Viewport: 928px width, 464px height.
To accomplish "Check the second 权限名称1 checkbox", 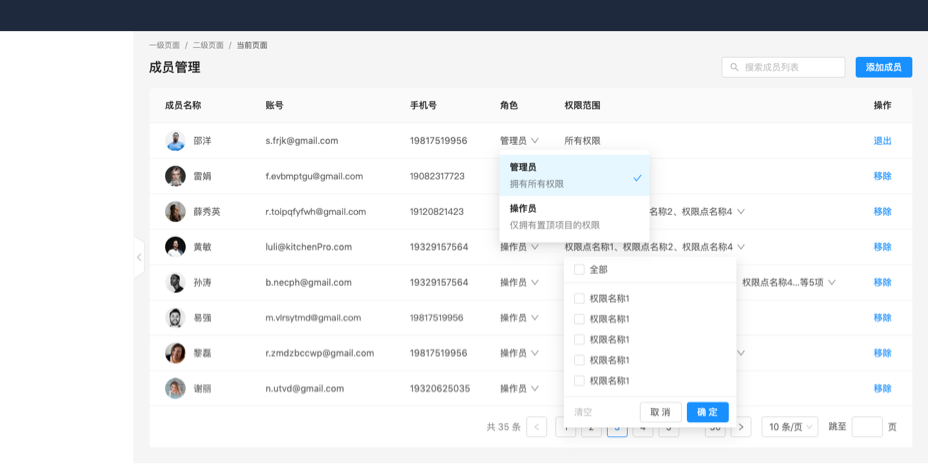I will click(579, 319).
